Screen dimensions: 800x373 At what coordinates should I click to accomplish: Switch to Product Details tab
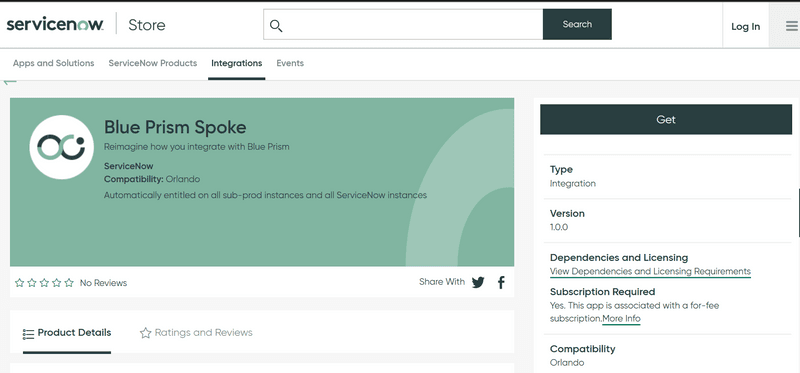[67, 333]
